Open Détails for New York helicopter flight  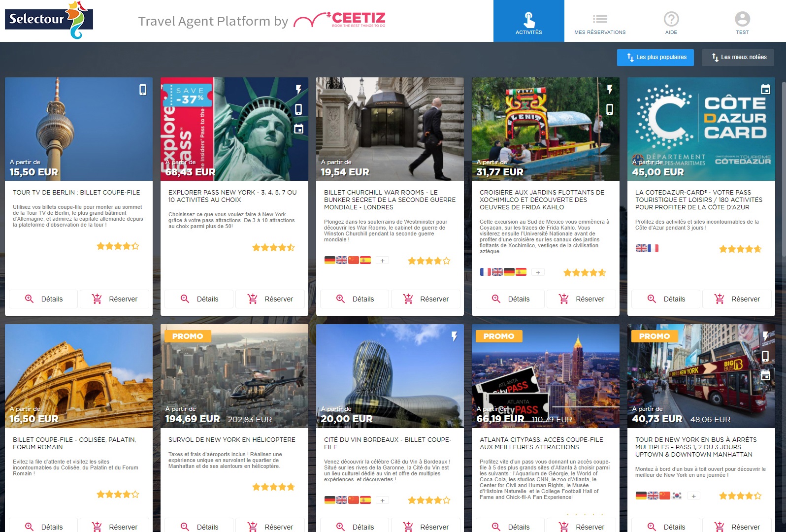tap(198, 525)
